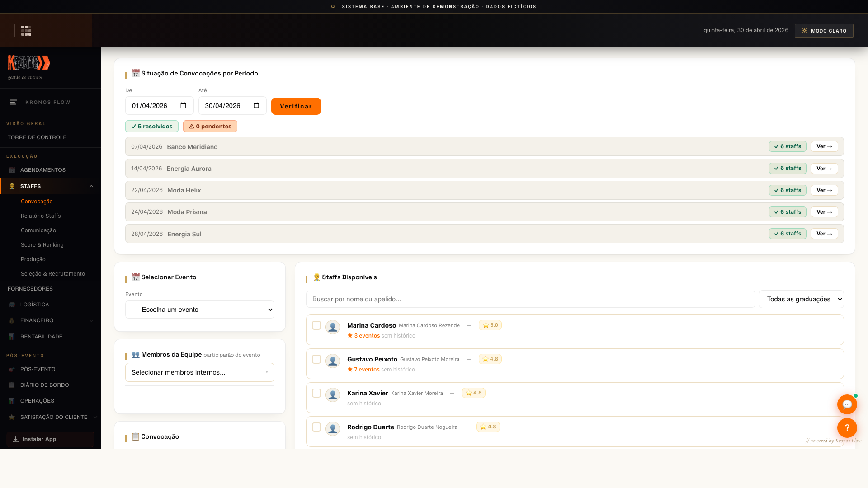Image resolution: width=868 pixels, height=488 pixels.
Task: Go to Relatório Staffs submenu
Action: pos(41,216)
